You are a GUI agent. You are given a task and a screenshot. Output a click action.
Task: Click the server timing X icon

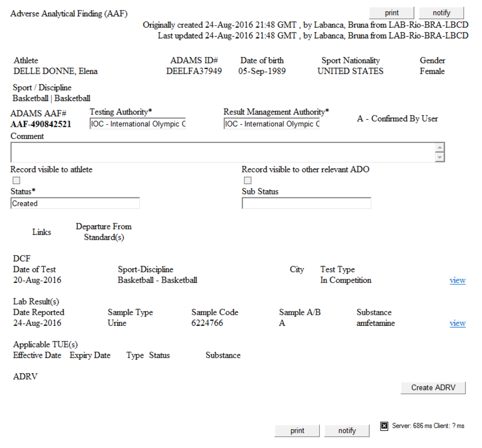click(x=384, y=426)
